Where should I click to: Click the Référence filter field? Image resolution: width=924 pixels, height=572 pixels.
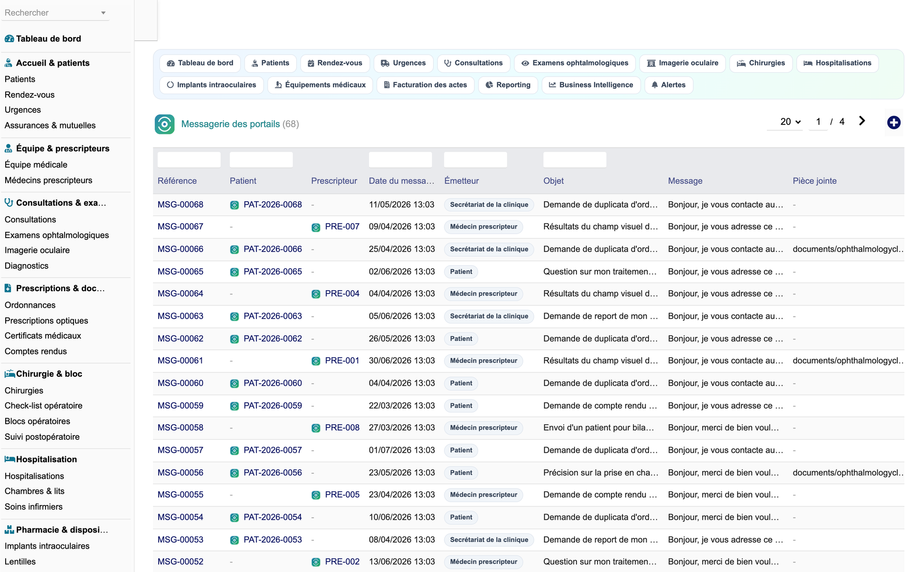point(189,160)
